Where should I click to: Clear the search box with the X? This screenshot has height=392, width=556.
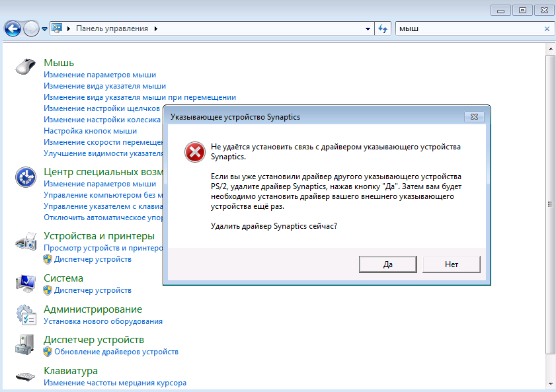click(x=547, y=28)
